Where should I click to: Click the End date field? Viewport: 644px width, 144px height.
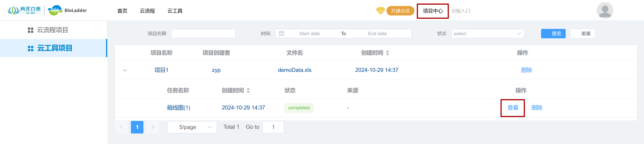[x=377, y=34]
